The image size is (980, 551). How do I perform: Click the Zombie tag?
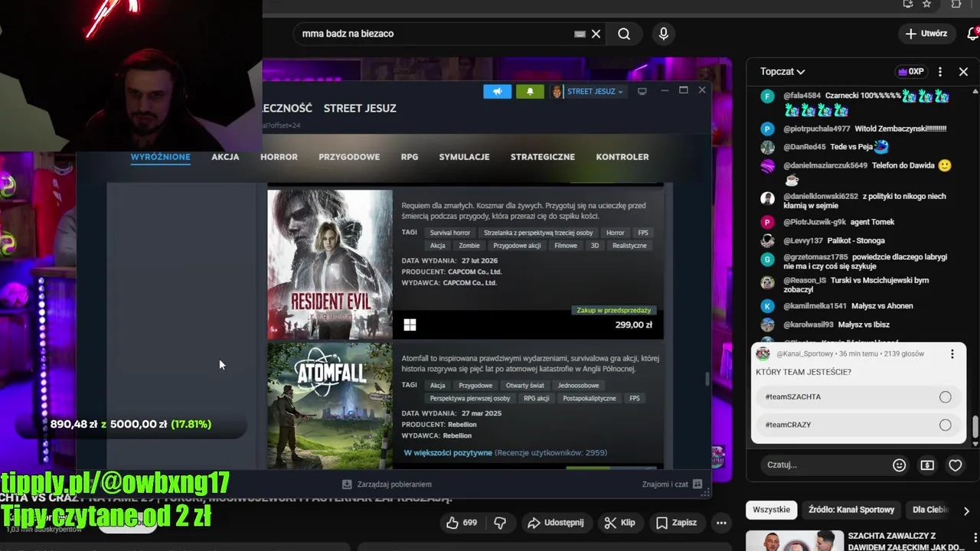coord(469,246)
